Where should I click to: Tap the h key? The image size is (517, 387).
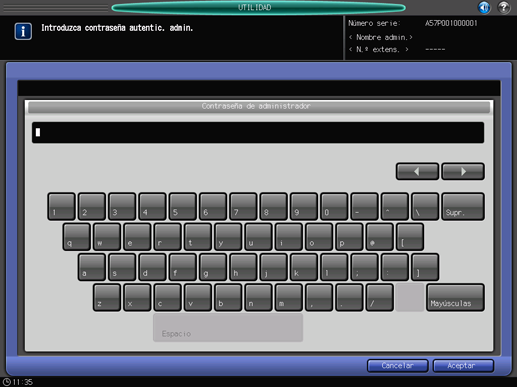pyautogui.click(x=243, y=267)
